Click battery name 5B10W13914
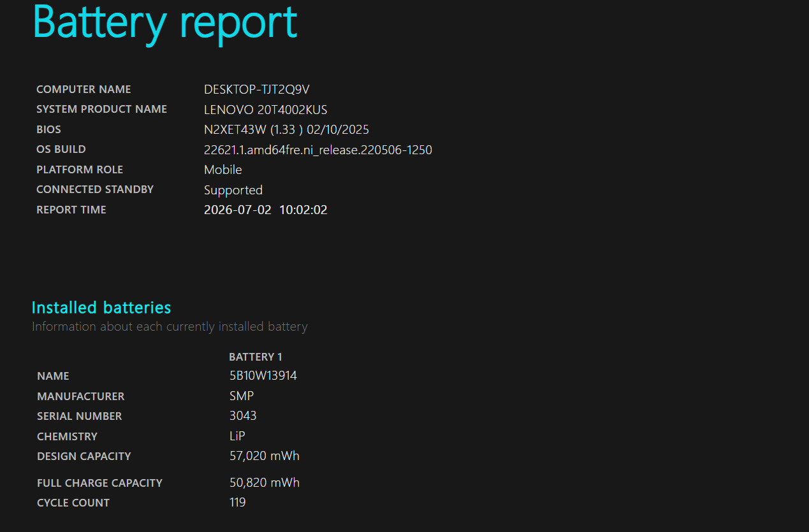The height and width of the screenshot is (532, 809). pyautogui.click(x=263, y=375)
